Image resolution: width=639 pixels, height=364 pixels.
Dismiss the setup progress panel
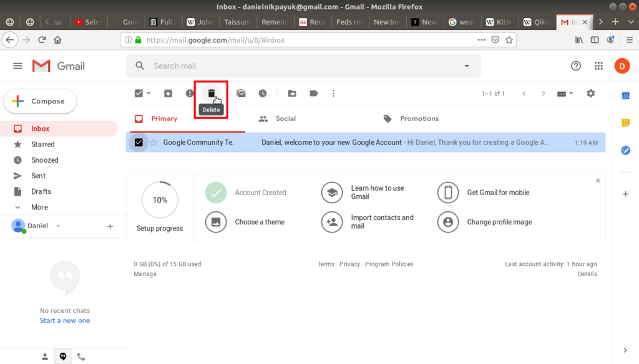click(x=598, y=180)
